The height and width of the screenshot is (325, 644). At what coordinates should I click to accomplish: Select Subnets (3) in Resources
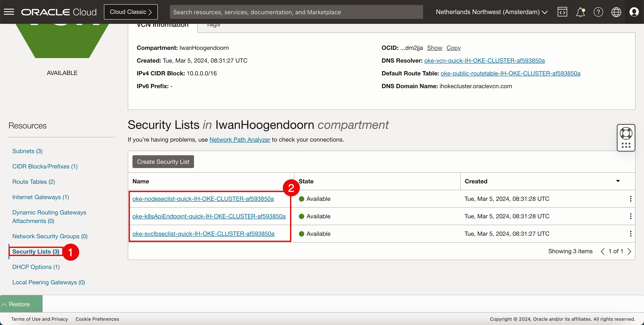27,151
